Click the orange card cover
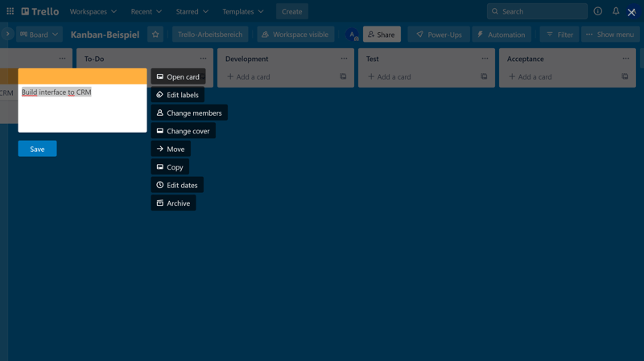The width and height of the screenshot is (644, 361). pyautogui.click(x=82, y=76)
